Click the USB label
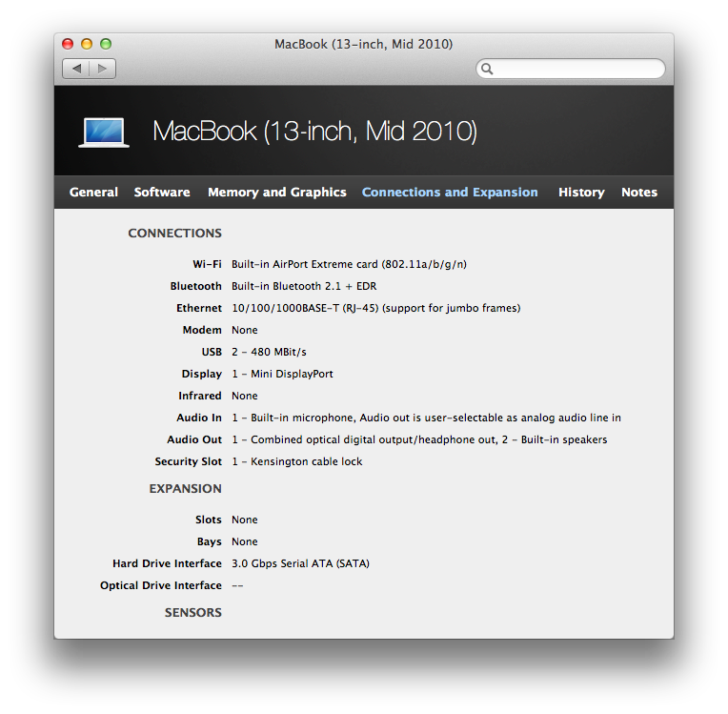The height and width of the screenshot is (714, 728). (212, 352)
